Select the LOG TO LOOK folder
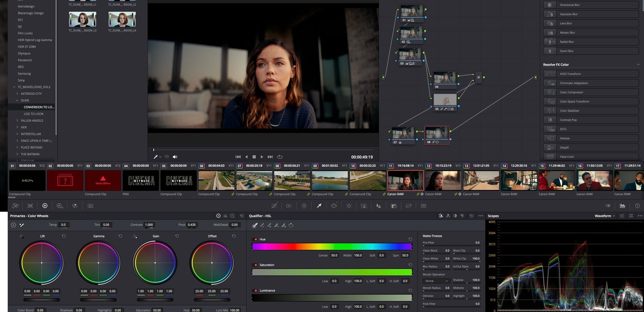Image resolution: width=644 pixels, height=312 pixels. coord(33,114)
